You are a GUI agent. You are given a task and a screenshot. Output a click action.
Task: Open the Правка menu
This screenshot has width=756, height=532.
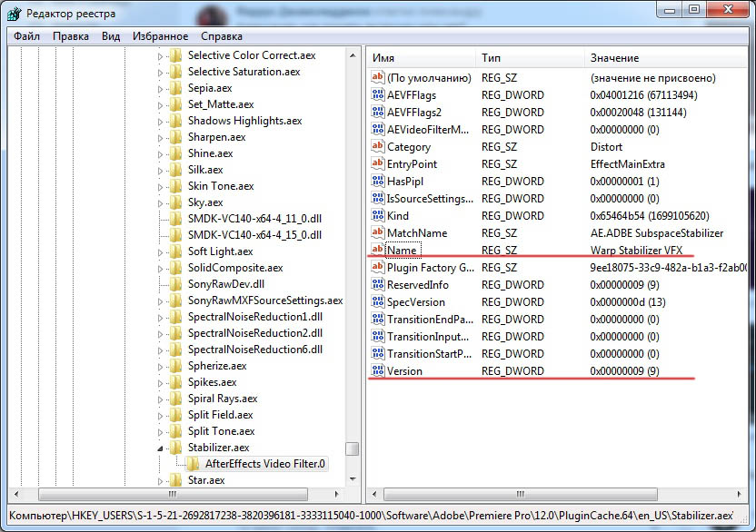pos(71,36)
